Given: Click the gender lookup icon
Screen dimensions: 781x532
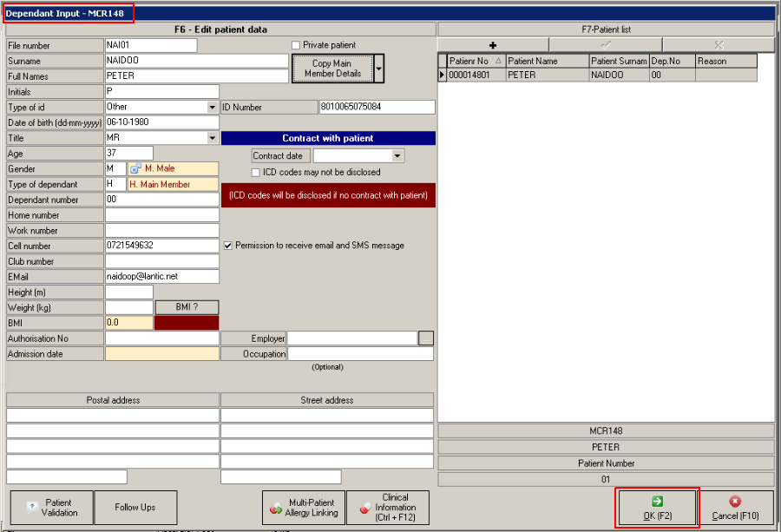Looking at the screenshot, I should (x=135, y=169).
